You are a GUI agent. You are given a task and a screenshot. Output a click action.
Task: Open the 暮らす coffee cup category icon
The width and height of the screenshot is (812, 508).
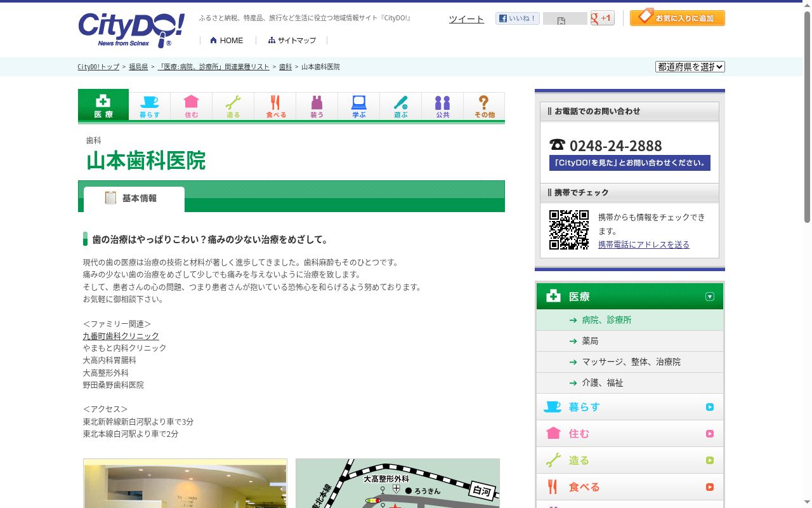150,106
